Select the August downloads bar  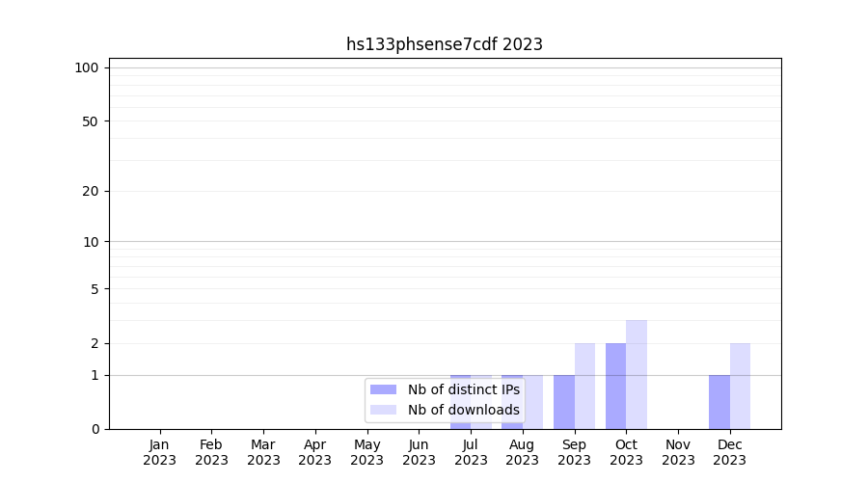533,401
